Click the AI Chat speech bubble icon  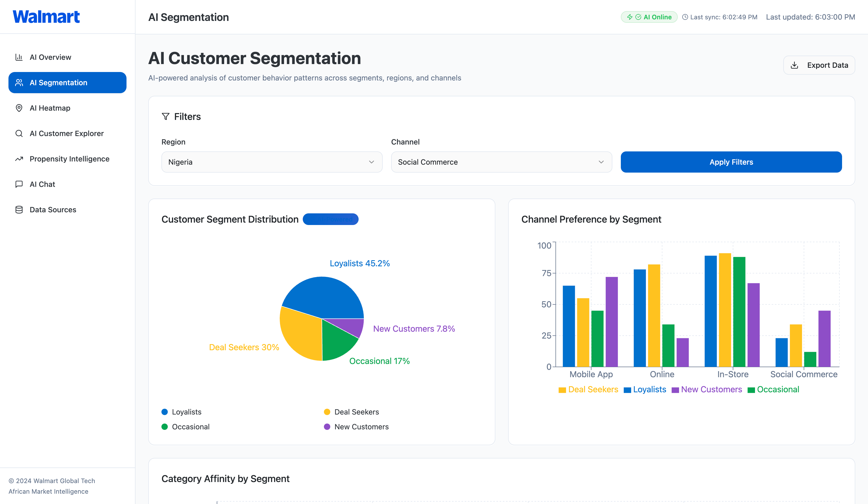click(19, 184)
